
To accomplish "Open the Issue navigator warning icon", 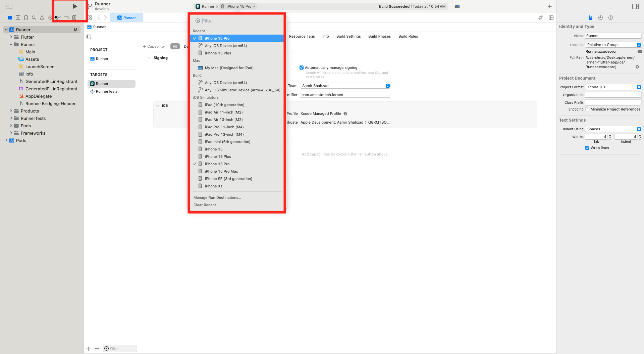I will point(42,17).
